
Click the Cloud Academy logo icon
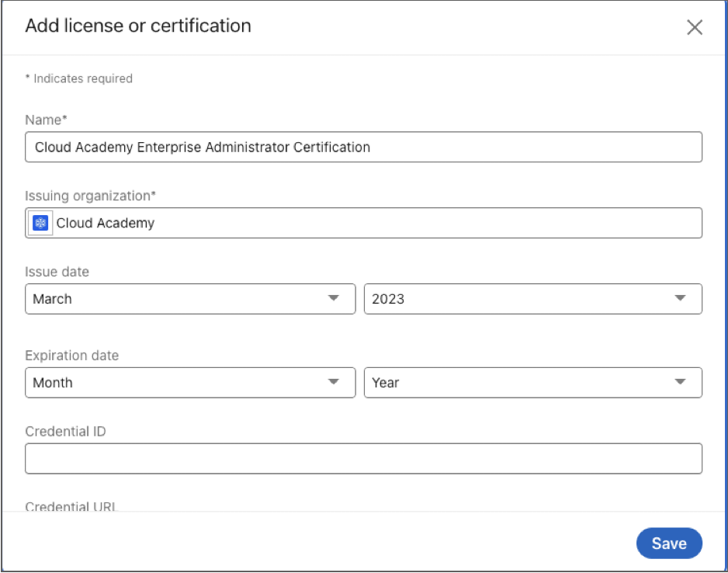click(41, 223)
